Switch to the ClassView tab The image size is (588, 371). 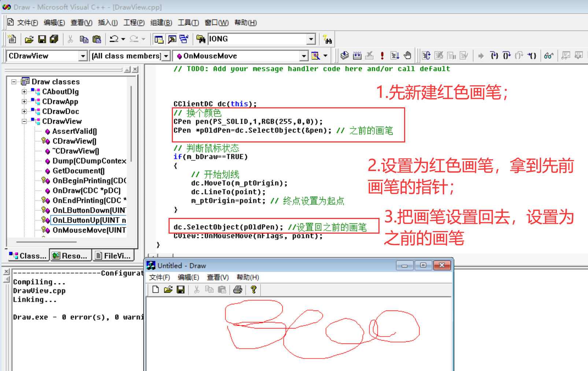28,256
